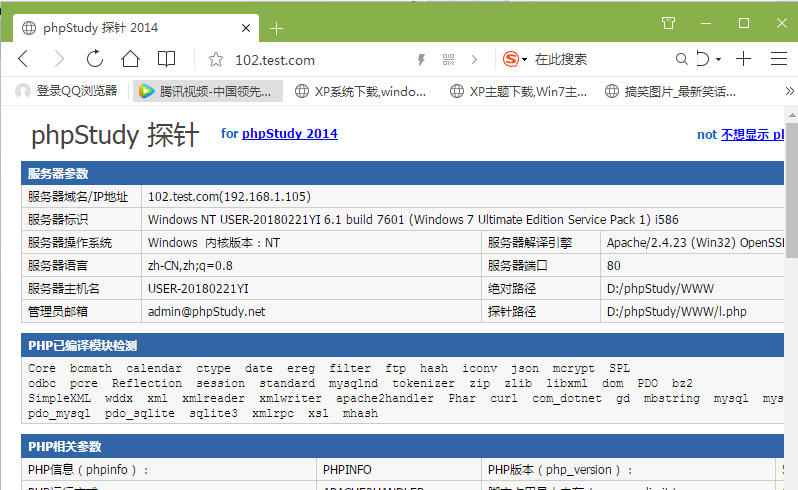Click the lightning speed mode icon
798x490 pixels.
coord(421,60)
